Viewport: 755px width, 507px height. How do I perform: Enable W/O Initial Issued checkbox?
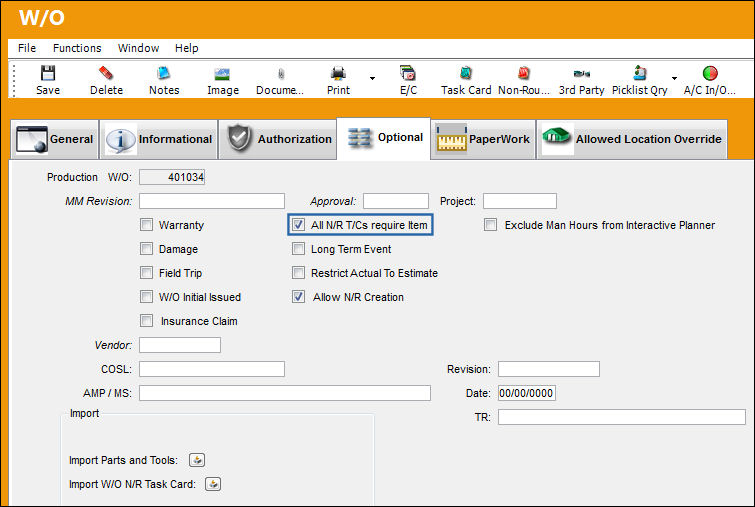tap(146, 297)
